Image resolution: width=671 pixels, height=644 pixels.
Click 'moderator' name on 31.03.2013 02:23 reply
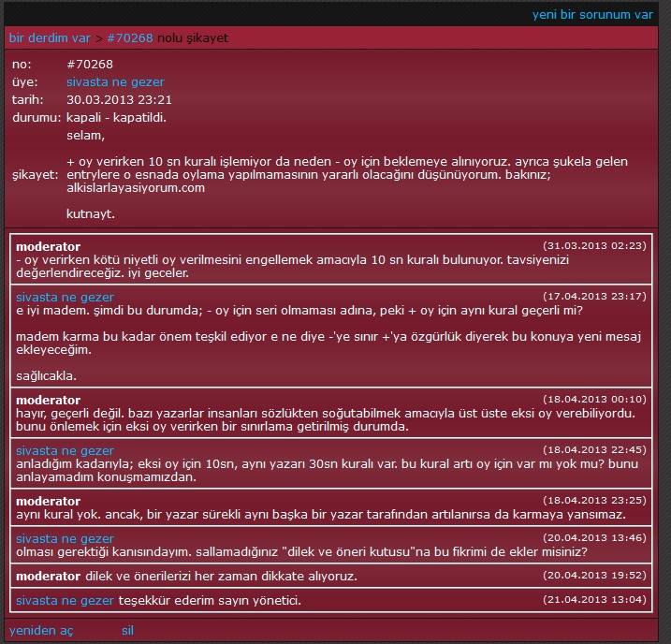(x=49, y=246)
